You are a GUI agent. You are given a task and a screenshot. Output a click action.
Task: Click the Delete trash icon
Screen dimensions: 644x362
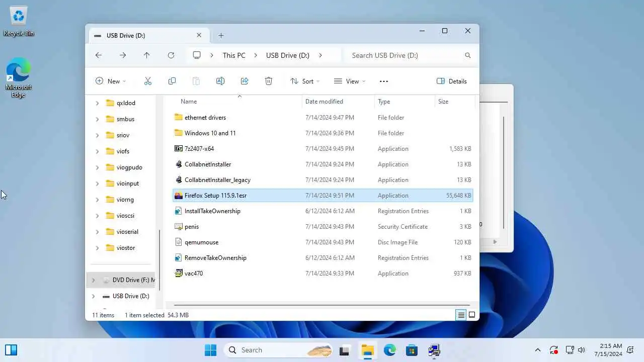pos(269,81)
